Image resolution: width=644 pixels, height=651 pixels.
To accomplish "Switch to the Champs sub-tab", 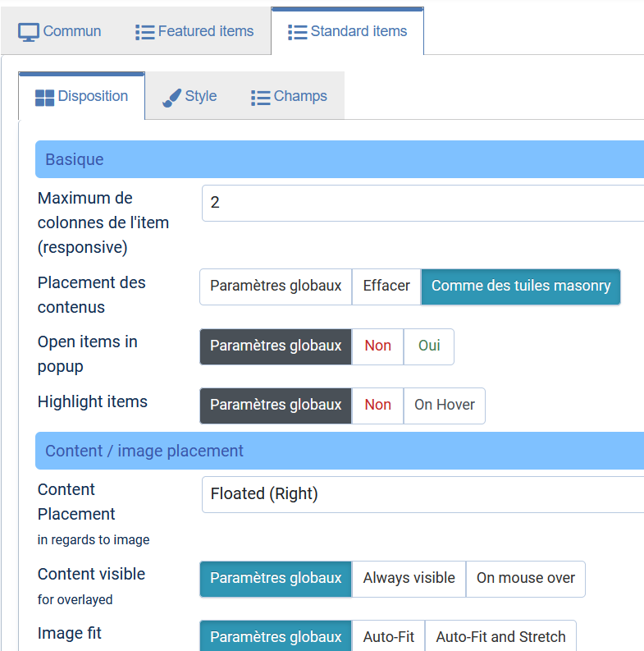I will (x=290, y=96).
